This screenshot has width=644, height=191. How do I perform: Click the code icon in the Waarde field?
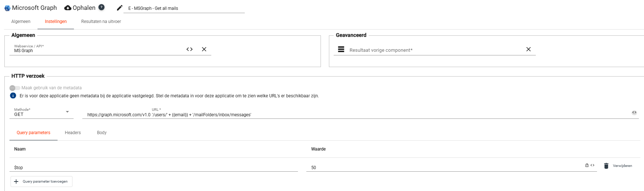coord(593,165)
